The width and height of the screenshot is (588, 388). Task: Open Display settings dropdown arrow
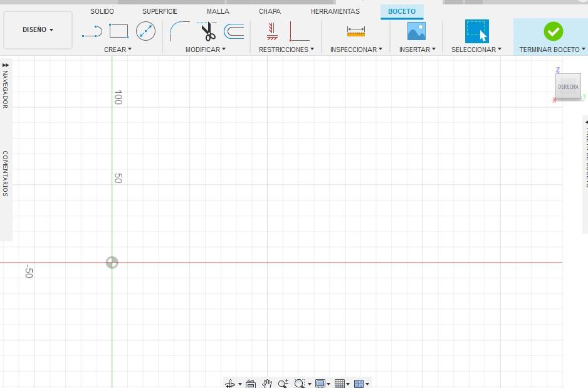coord(328,384)
